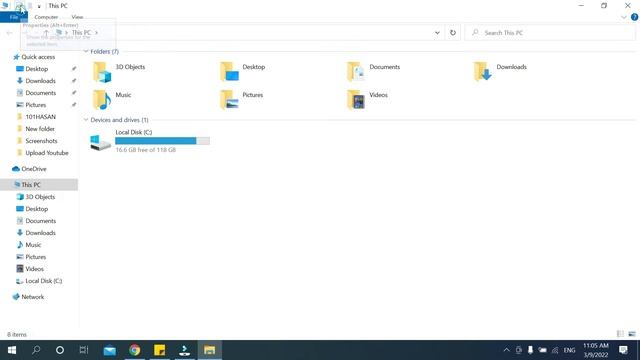Select Desktop under Quick access

pyautogui.click(x=37, y=69)
